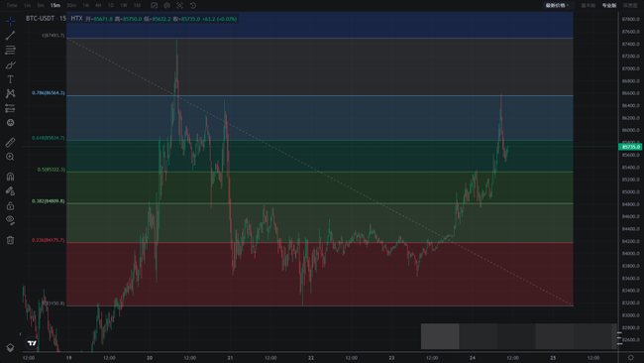Image resolution: width=644 pixels, height=363 pixels.
Task: Click the 87800.0 price axis label
Action: point(630,19)
